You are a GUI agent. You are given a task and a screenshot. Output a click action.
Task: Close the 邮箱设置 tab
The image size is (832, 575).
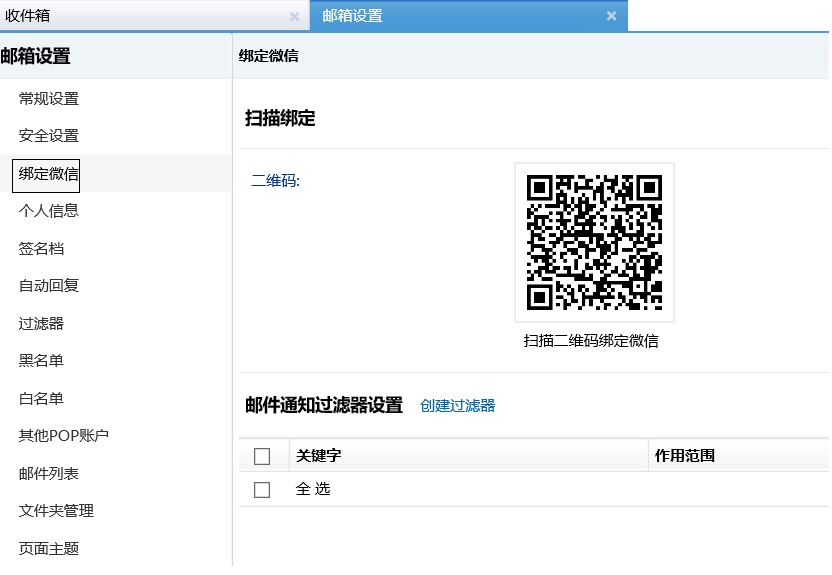click(611, 16)
